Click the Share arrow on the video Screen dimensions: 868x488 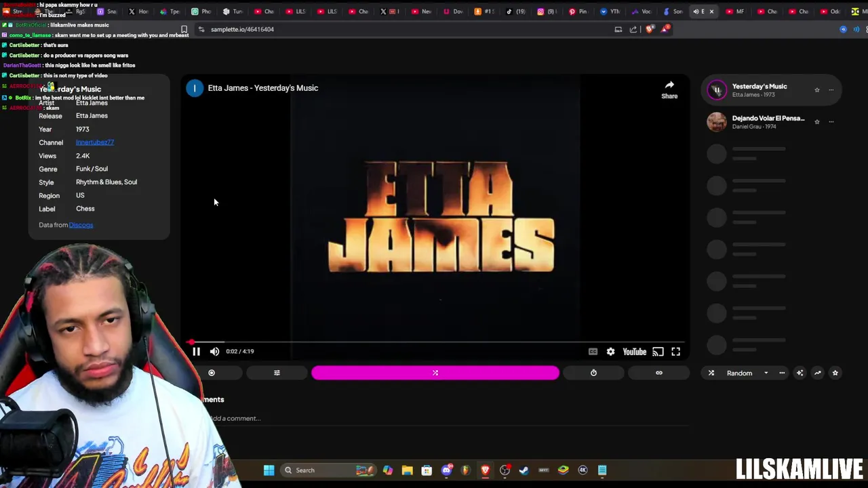669,89
